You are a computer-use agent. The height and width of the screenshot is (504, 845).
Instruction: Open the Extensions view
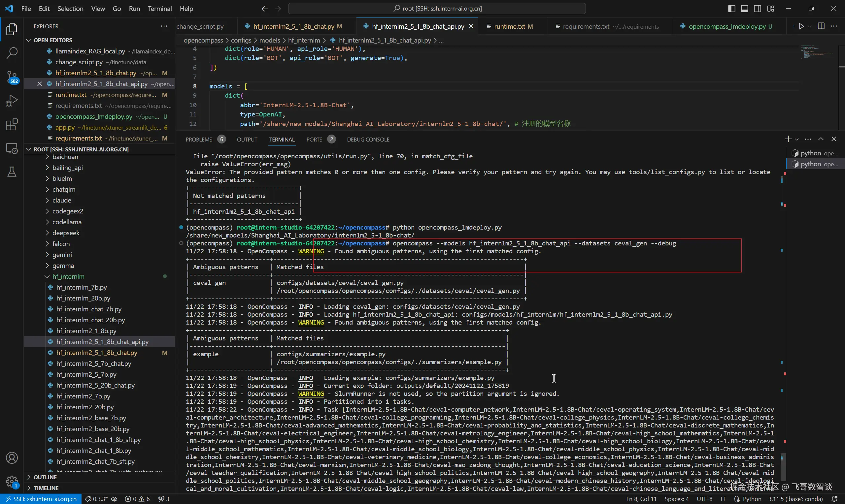12,125
